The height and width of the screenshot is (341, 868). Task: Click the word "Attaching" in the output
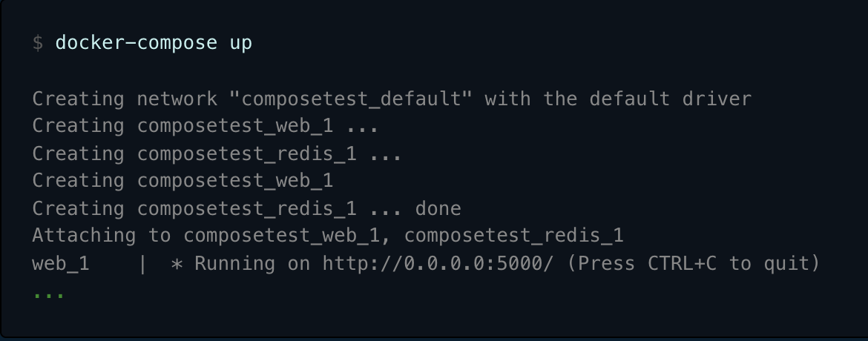tap(84, 236)
